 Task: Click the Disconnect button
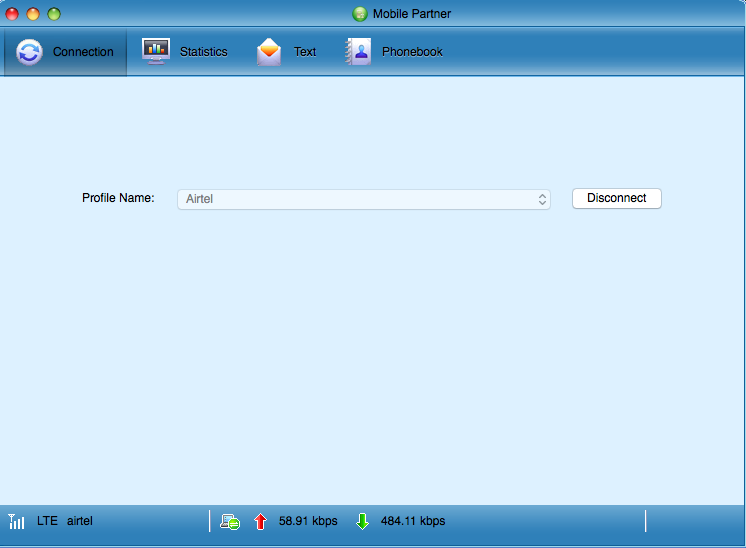617,198
